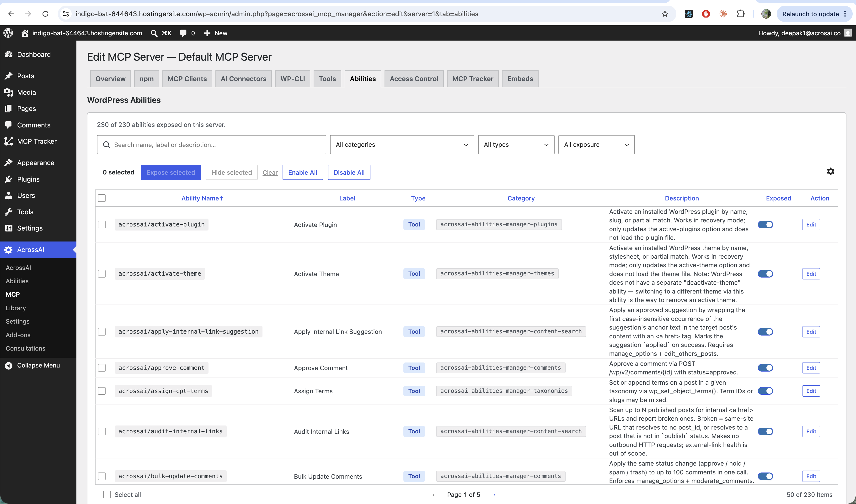Open the Library submenu item
The width and height of the screenshot is (856, 504).
[16, 308]
